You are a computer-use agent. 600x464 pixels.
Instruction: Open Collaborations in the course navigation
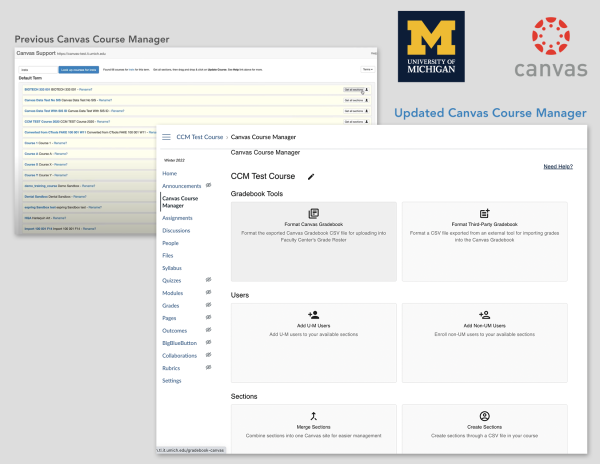click(x=179, y=356)
